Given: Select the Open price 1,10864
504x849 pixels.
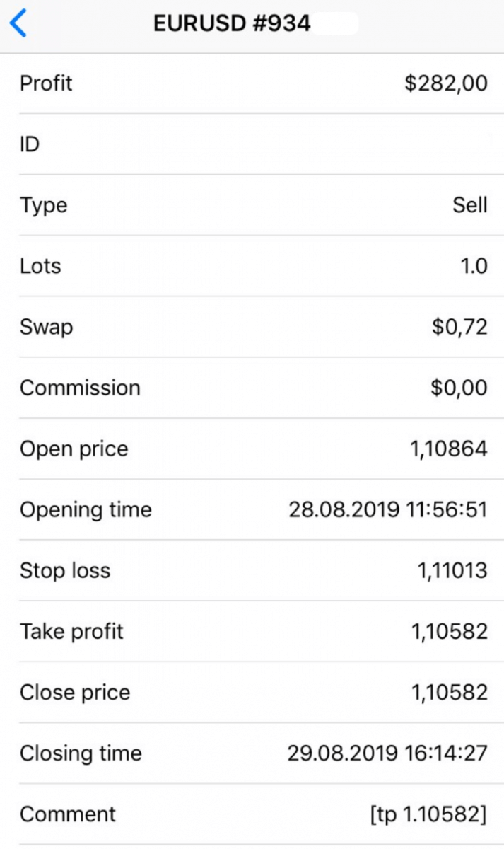Looking at the screenshot, I should click(450, 448).
